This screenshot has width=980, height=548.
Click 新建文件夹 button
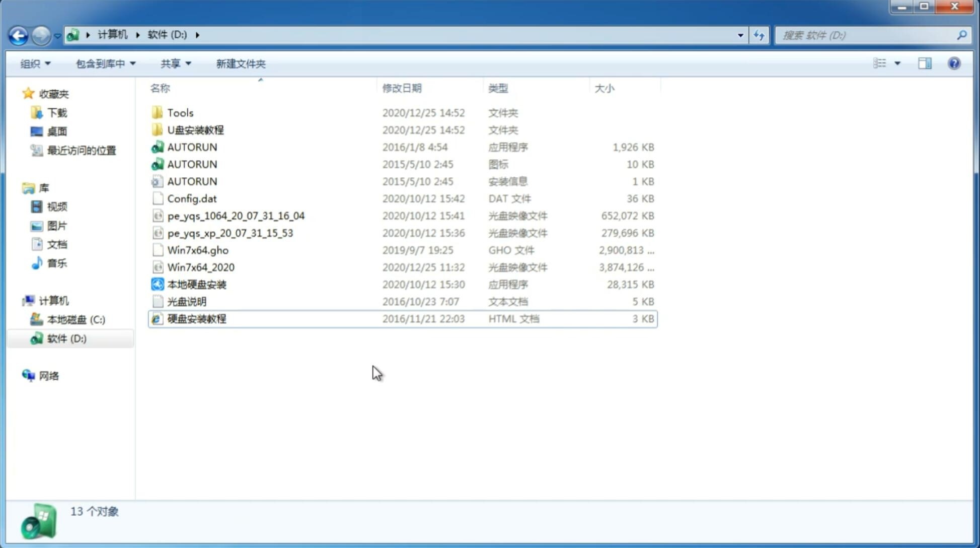(x=241, y=63)
